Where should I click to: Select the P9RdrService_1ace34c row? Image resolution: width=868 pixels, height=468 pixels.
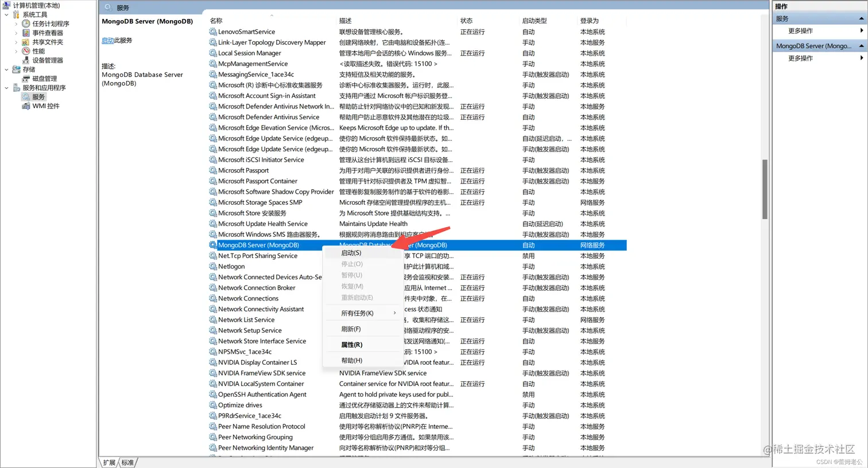pyautogui.click(x=417, y=416)
